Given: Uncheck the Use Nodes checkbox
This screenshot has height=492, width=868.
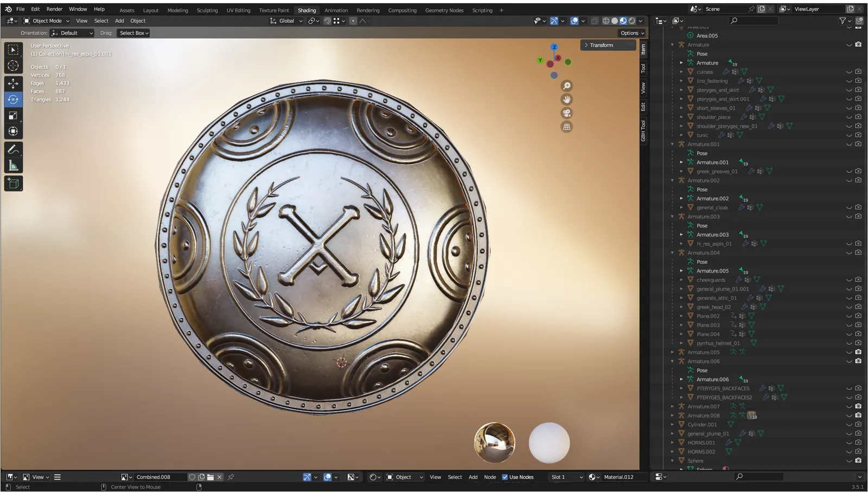Looking at the screenshot, I should point(505,477).
